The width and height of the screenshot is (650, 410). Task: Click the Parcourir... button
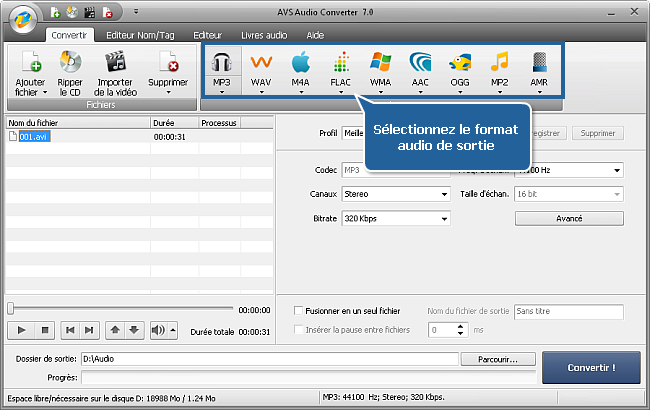coord(499,359)
